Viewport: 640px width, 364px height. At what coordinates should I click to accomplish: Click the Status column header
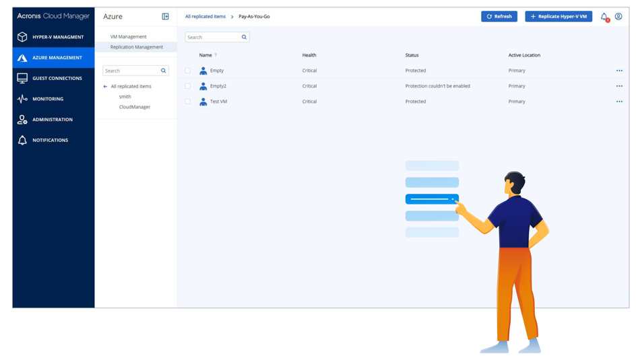pos(412,55)
